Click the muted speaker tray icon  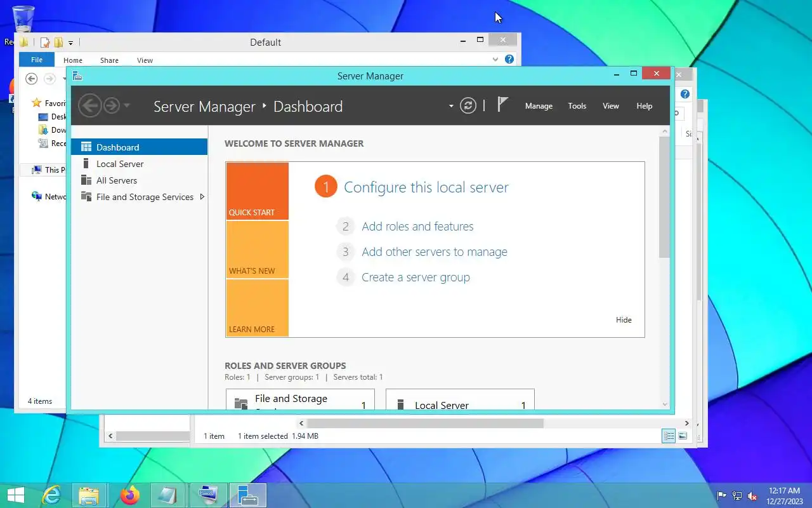coord(752,496)
